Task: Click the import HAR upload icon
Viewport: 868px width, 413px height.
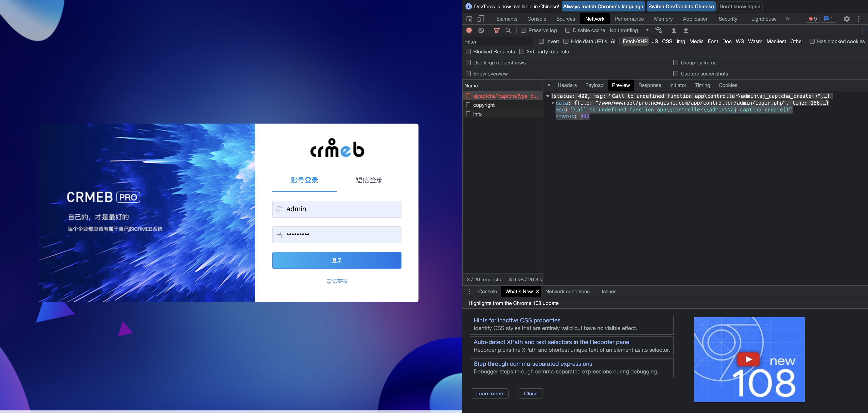Action: 674,30
